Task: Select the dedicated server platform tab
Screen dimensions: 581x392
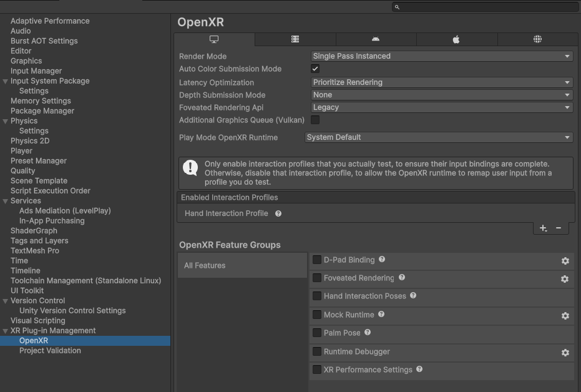Action: [295, 39]
